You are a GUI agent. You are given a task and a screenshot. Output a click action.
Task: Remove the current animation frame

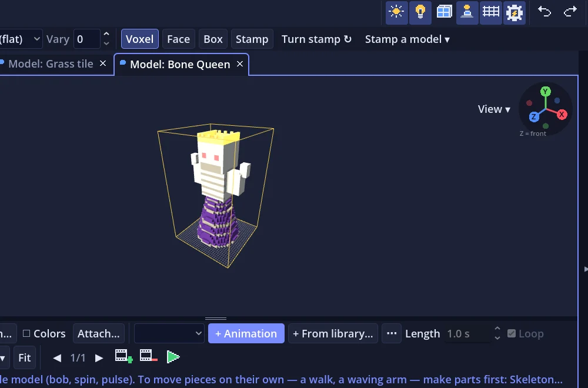tap(149, 356)
